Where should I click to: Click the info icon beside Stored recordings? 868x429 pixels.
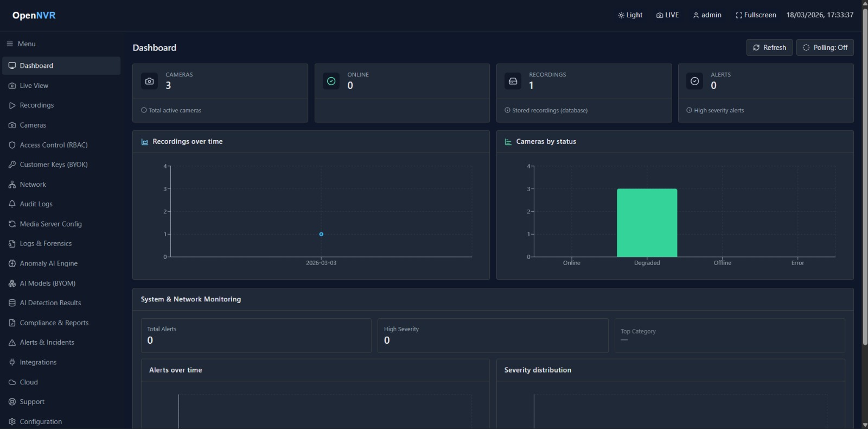click(507, 110)
